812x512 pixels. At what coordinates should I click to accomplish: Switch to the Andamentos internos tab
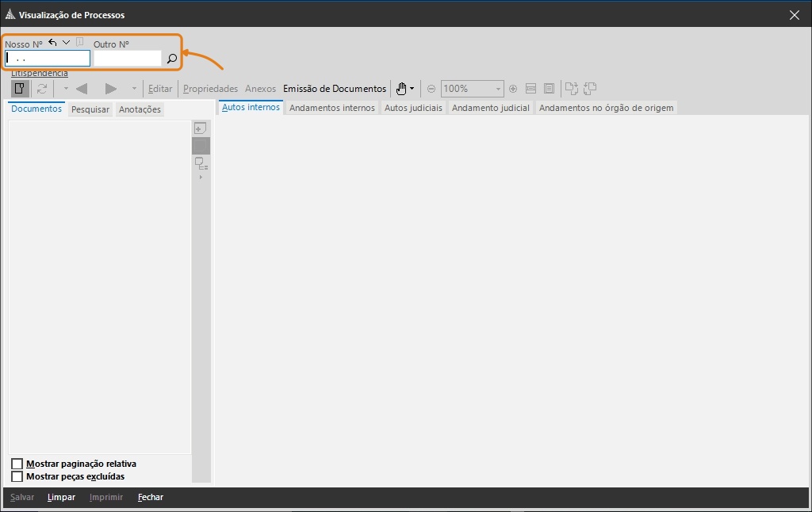(331, 108)
